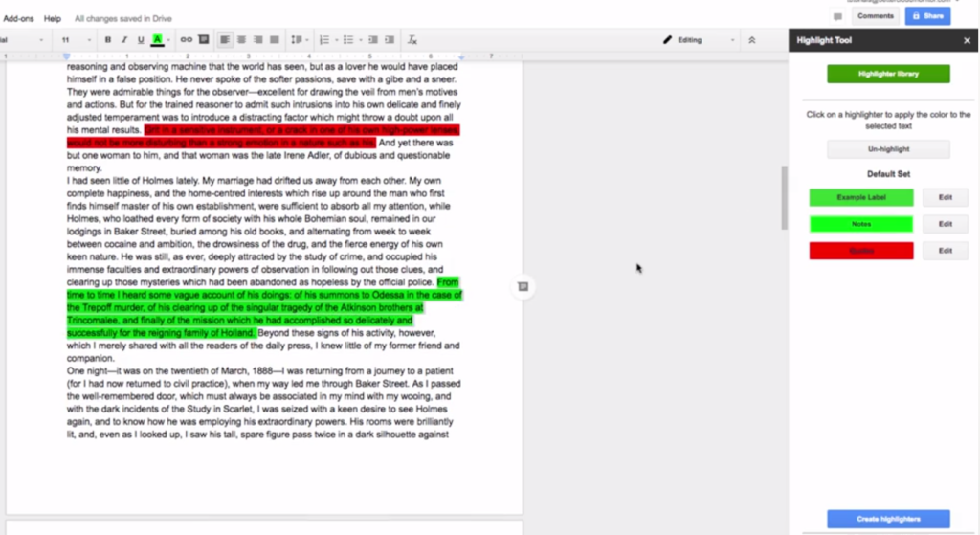Click the right indent marker on ruler
Image resolution: width=980 pixels, height=535 pixels.
461,56
